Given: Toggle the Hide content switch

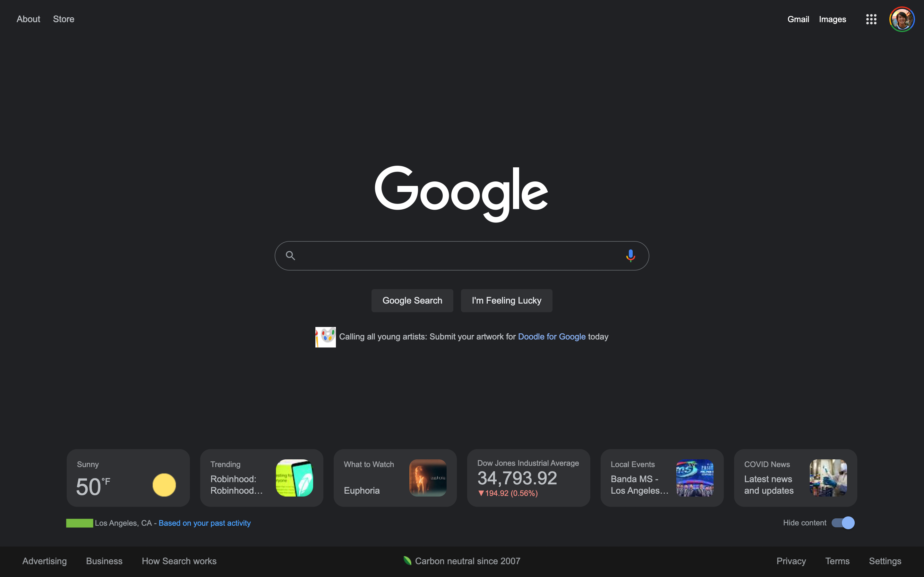Looking at the screenshot, I should [843, 523].
